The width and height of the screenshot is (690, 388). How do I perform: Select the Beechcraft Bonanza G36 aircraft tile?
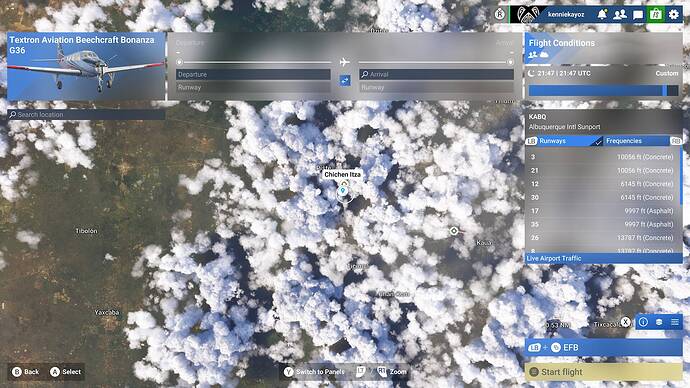pyautogui.click(x=86, y=66)
